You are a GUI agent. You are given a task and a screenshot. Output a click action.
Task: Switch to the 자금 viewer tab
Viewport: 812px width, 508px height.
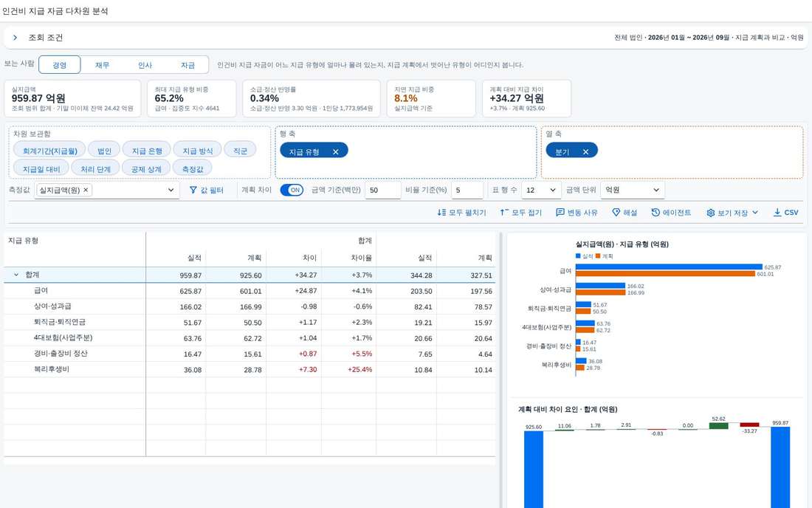(187, 65)
